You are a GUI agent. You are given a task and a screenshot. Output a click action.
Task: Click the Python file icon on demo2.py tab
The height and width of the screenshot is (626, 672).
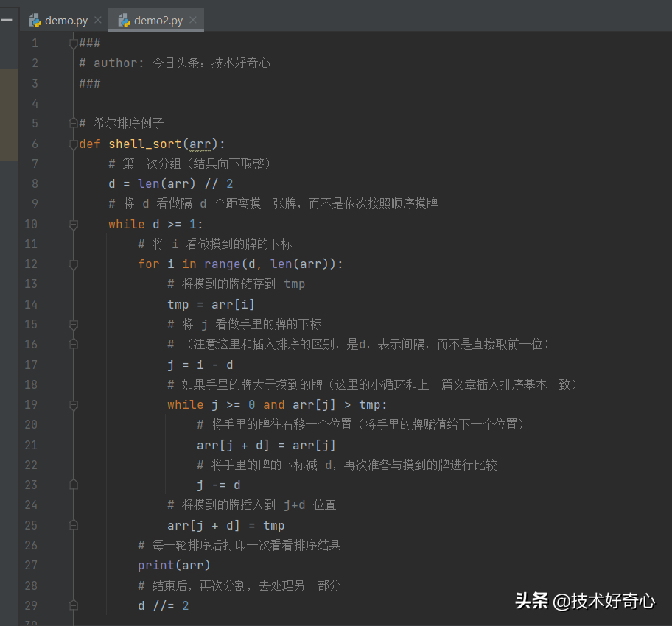[x=125, y=20]
